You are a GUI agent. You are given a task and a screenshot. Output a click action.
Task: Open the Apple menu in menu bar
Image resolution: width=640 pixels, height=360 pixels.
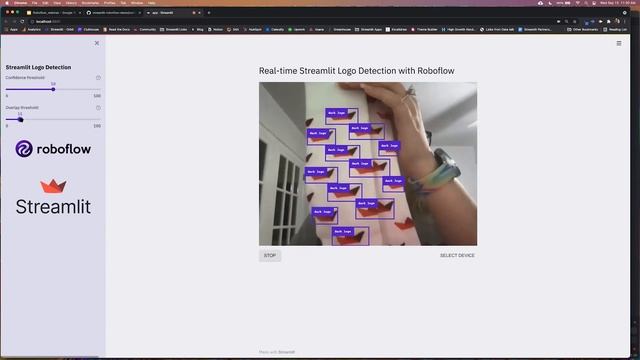click(7, 3)
